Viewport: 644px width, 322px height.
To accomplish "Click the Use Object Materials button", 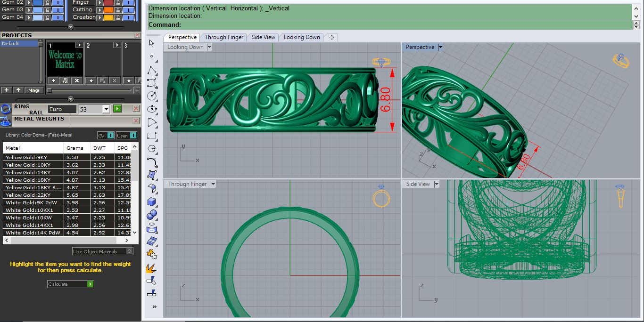I will (x=103, y=251).
